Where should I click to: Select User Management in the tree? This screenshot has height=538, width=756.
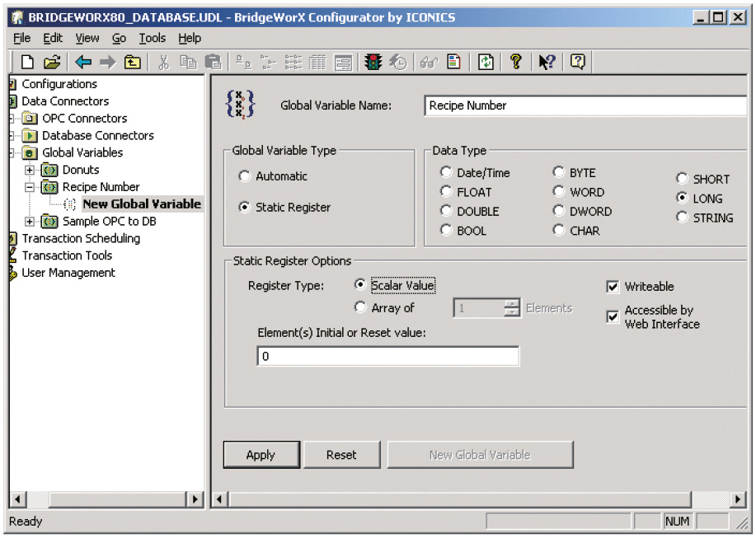point(68,273)
